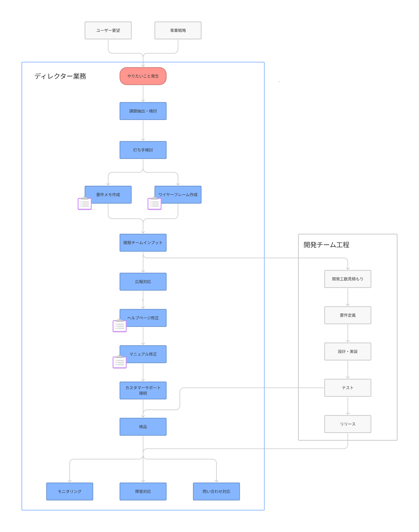Select the 障害対応 node
This screenshot has width=419, height=532.
143,492
